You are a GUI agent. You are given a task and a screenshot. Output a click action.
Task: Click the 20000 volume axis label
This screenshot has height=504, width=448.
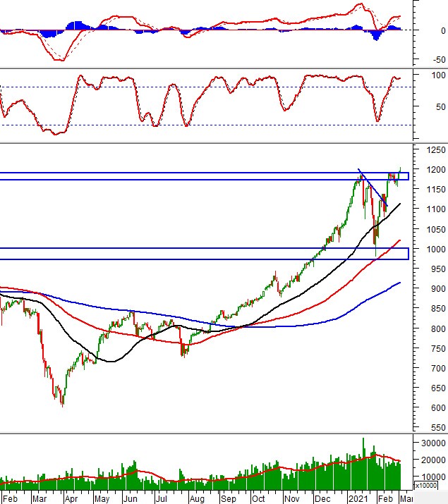[433, 460]
